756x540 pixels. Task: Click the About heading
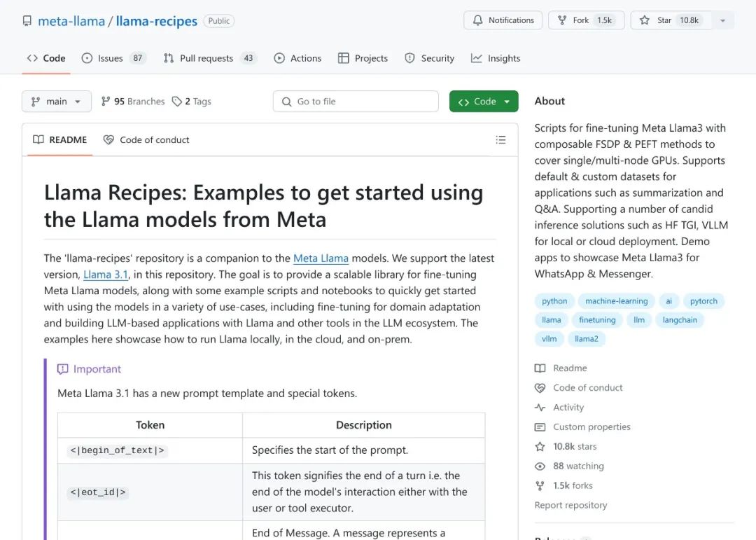point(549,102)
